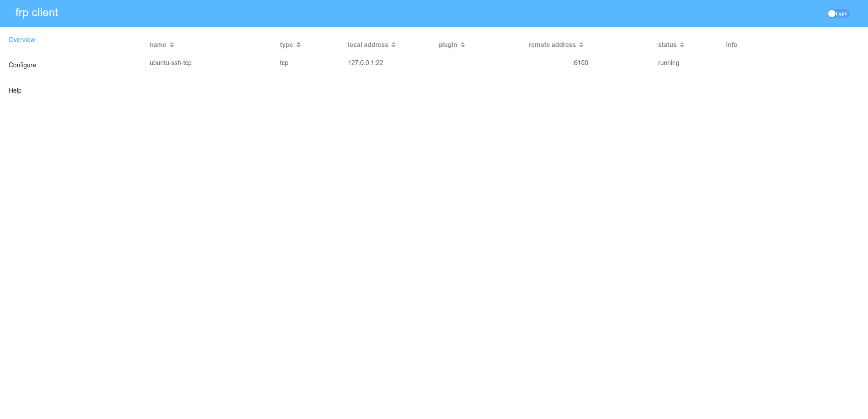Click the local address header text
Screen dimensions: 868x419
tap(368, 45)
